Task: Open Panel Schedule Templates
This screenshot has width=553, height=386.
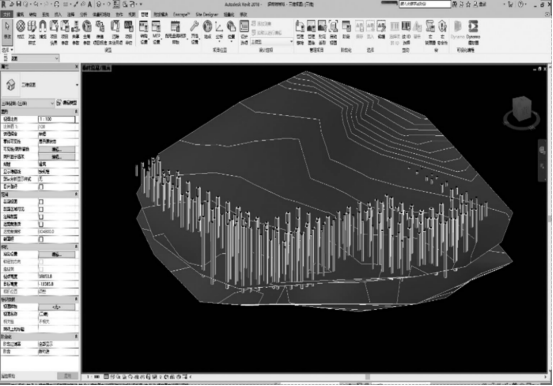Action: [175, 31]
